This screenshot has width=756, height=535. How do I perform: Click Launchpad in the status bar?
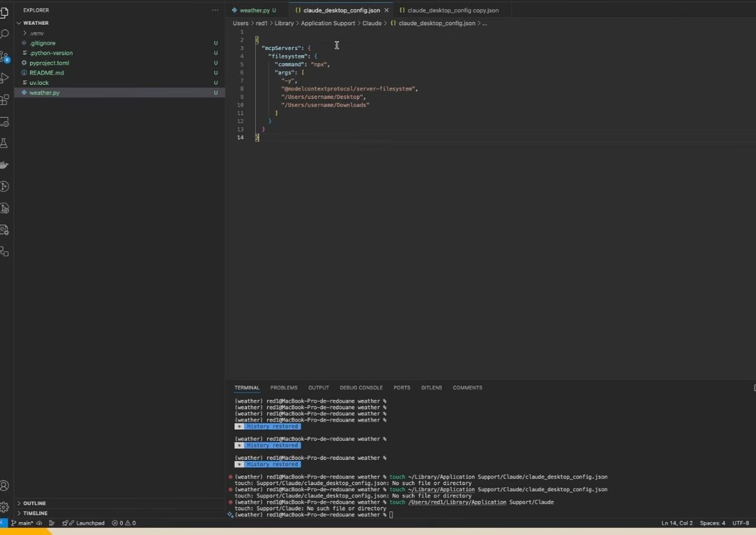[89, 523]
